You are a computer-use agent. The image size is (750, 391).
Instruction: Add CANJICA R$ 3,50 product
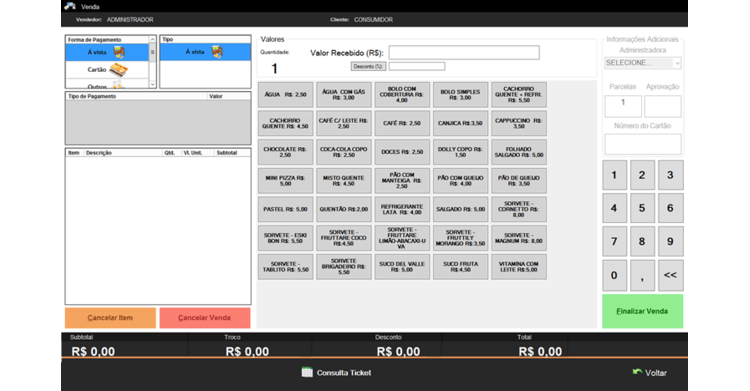coord(460,123)
